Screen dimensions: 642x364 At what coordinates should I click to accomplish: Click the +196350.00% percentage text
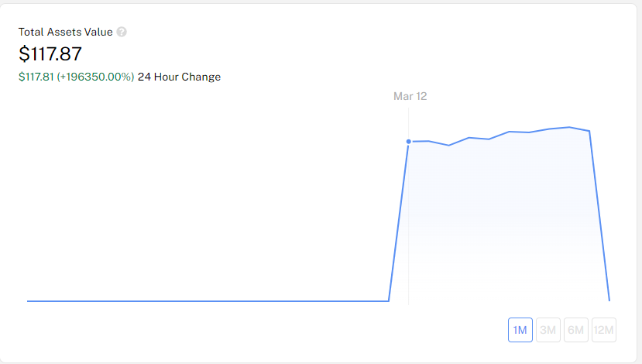(x=95, y=77)
